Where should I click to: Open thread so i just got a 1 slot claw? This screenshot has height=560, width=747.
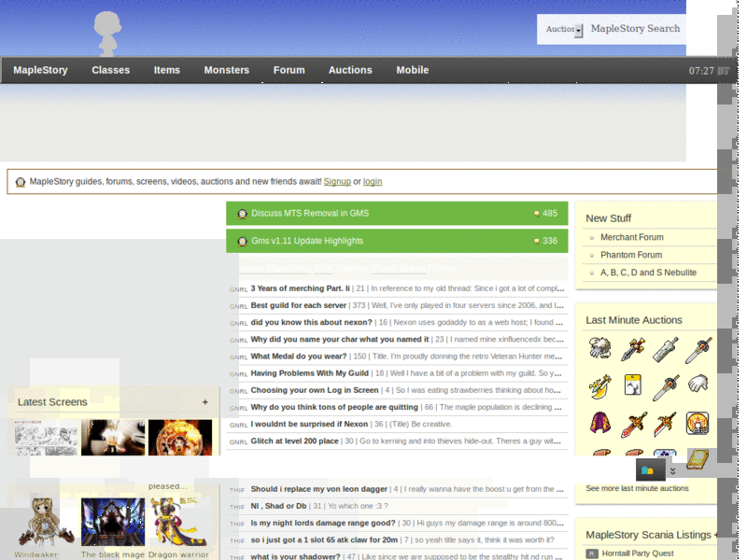tap(324, 540)
